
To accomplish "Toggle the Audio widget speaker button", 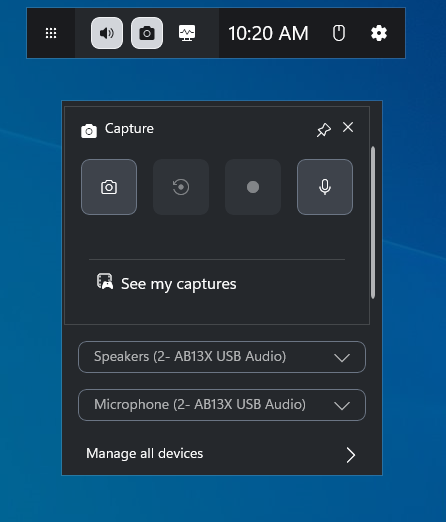I will pos(107,33).
